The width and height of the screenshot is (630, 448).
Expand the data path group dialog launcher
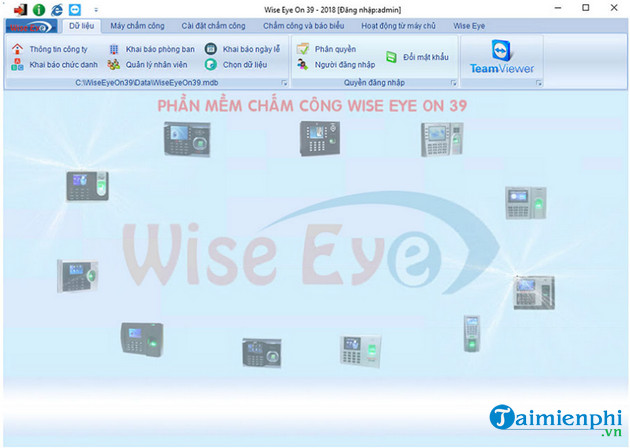284,84
